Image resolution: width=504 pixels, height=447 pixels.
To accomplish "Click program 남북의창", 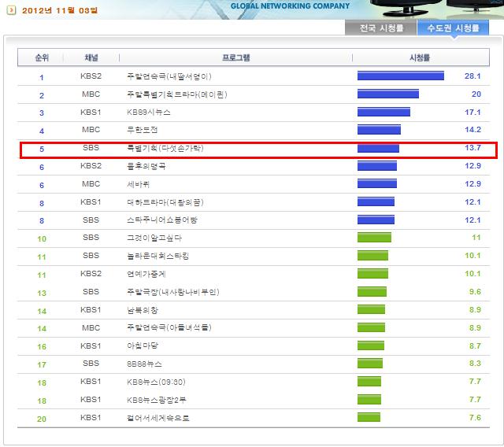I will [x=142, y=310].
